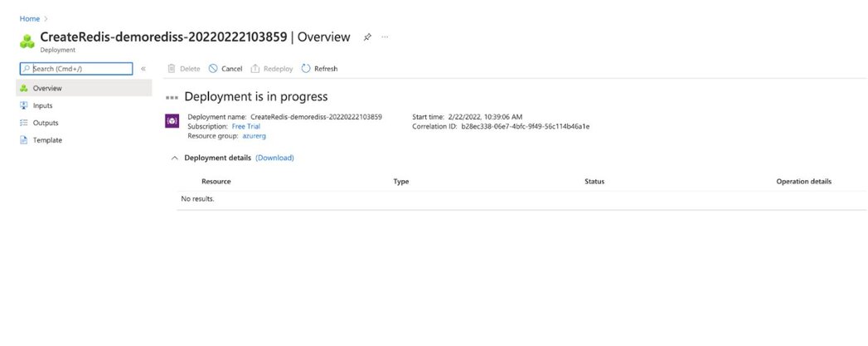868x346 pixels.
Task: Click the Download deployment details link
Action: [x=274, y=158]
